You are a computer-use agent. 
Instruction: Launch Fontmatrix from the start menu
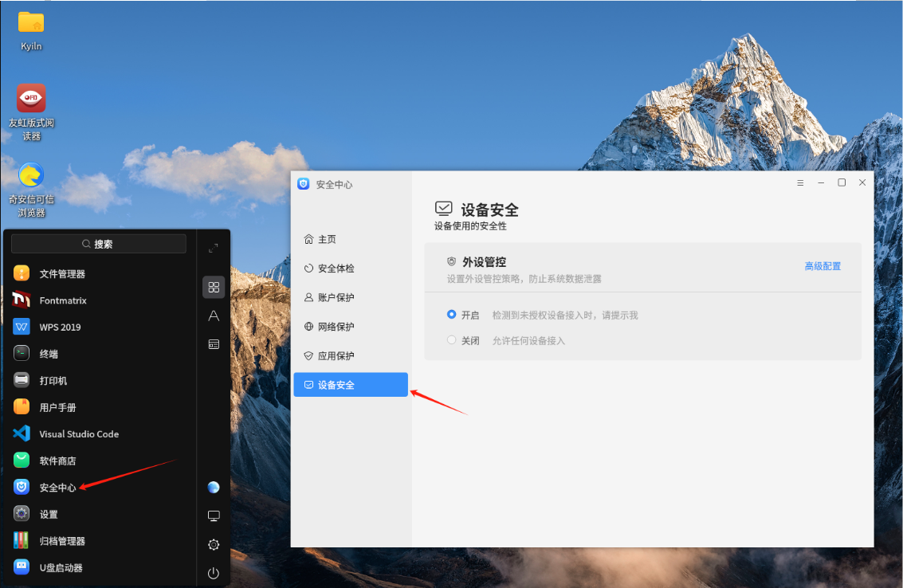click(x=99, y=300)
